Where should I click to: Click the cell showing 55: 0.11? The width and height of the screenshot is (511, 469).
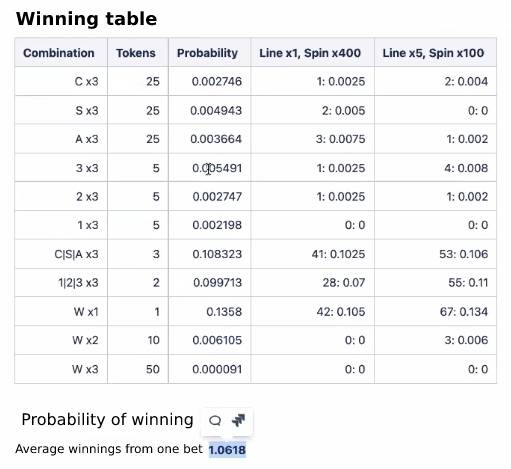435,283
